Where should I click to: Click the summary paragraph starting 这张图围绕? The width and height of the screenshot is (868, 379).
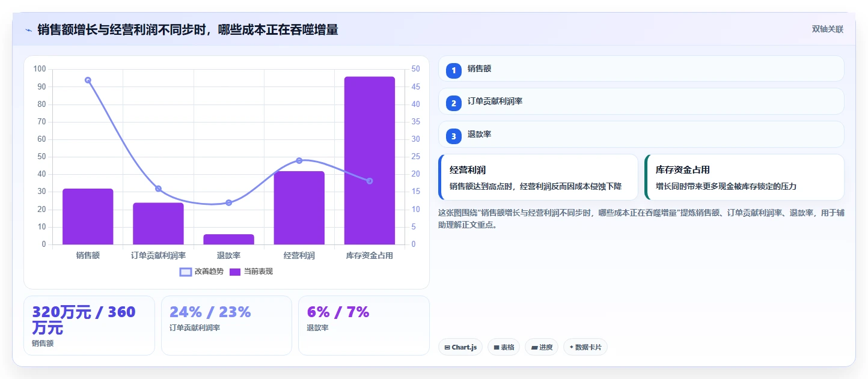(641, 219)
